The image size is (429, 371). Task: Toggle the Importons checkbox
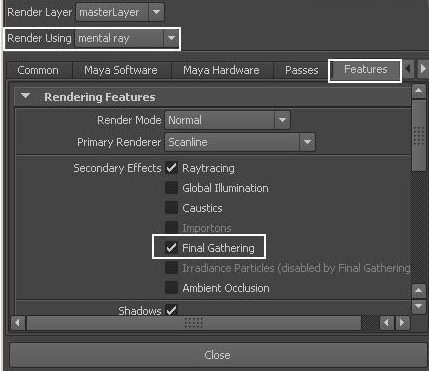click(x=171, y=228)
